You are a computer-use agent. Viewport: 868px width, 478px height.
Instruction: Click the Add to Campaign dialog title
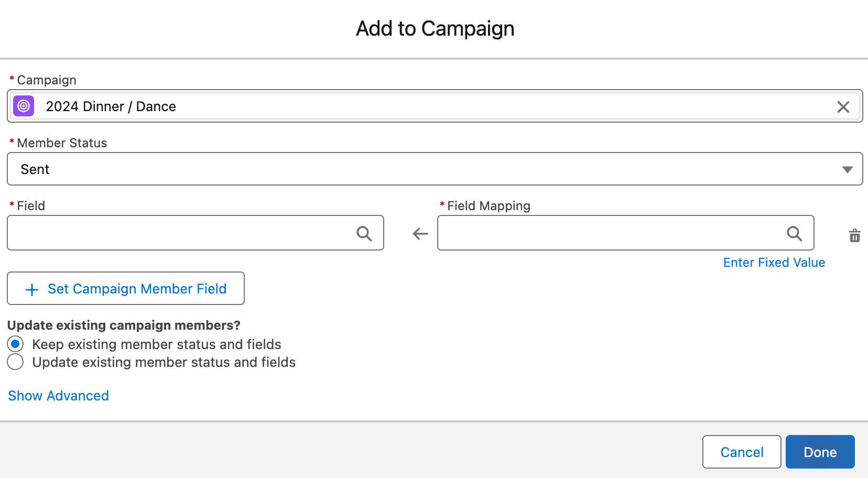[x=435, y=29]
